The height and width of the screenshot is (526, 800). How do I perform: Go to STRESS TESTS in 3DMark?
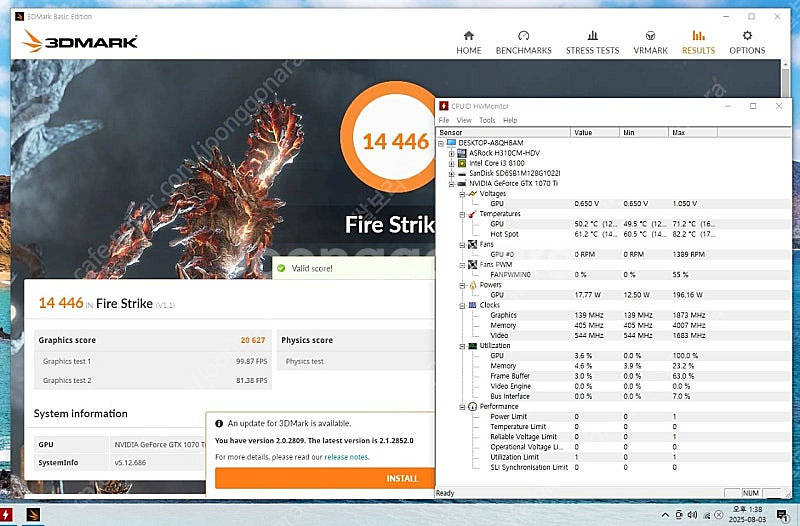(592, 42)
